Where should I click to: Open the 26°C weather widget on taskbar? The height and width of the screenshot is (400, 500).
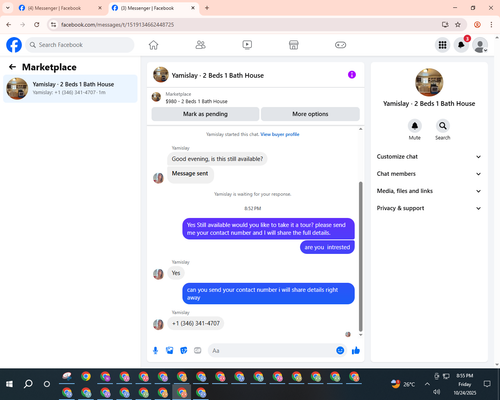click(x=403, y=384)
